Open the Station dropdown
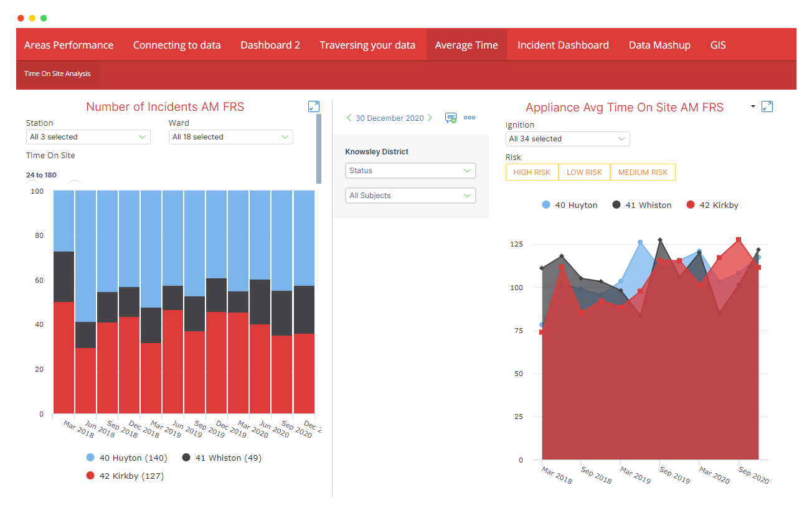Screen dimensions: 812x523 click(x=88, y=137)
